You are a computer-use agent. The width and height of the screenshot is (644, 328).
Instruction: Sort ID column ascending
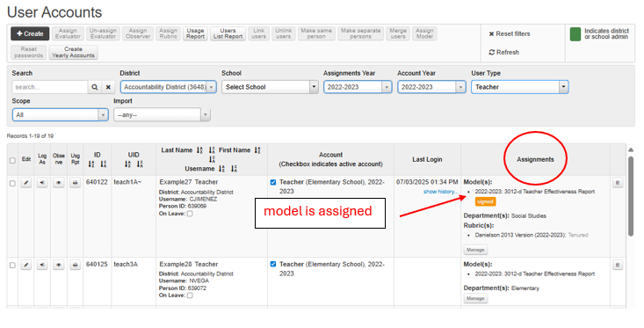point(91,164)
